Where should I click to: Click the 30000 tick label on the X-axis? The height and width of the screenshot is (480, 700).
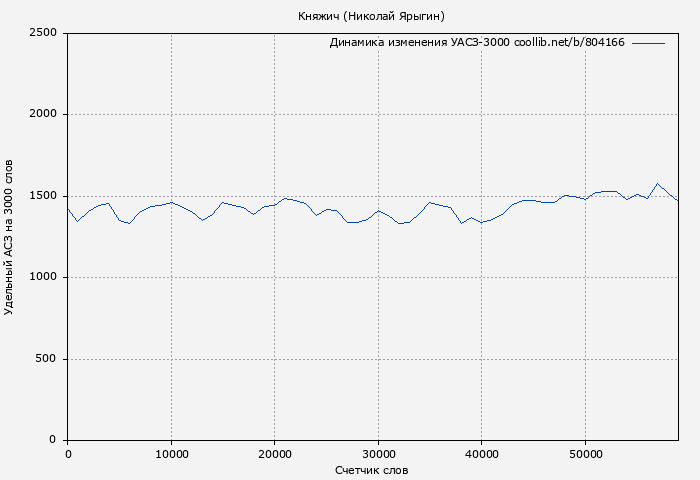pos(378,454)
